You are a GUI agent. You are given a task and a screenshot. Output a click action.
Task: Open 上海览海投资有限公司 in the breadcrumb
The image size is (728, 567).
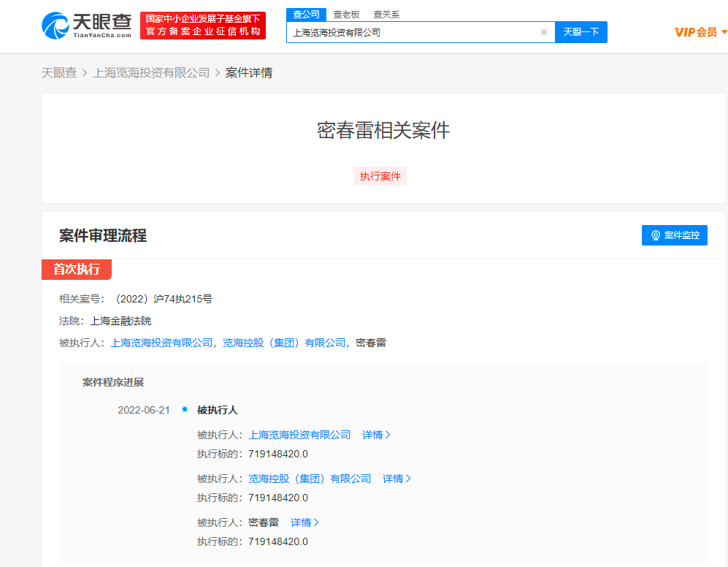tap(151, 73)
